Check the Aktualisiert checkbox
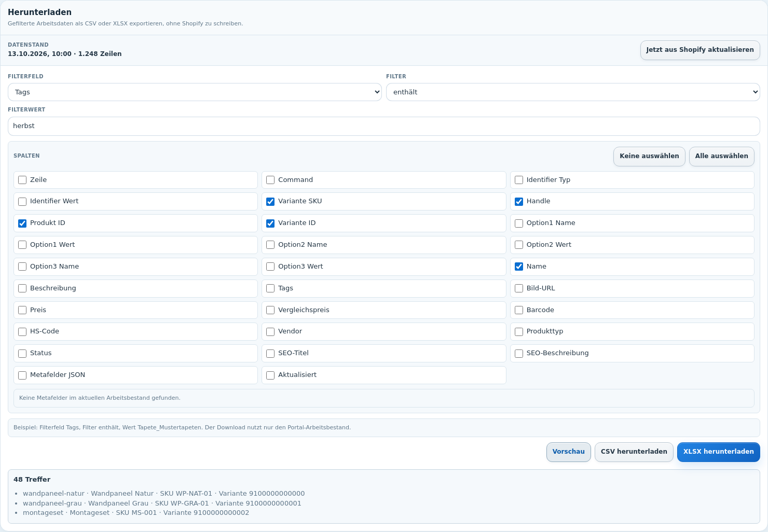Screen dimensions: 768x532 [x=270, y=375]
